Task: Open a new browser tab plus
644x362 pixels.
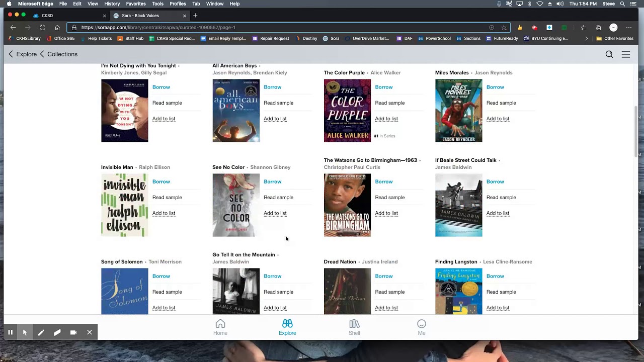Action: [195, 16]
